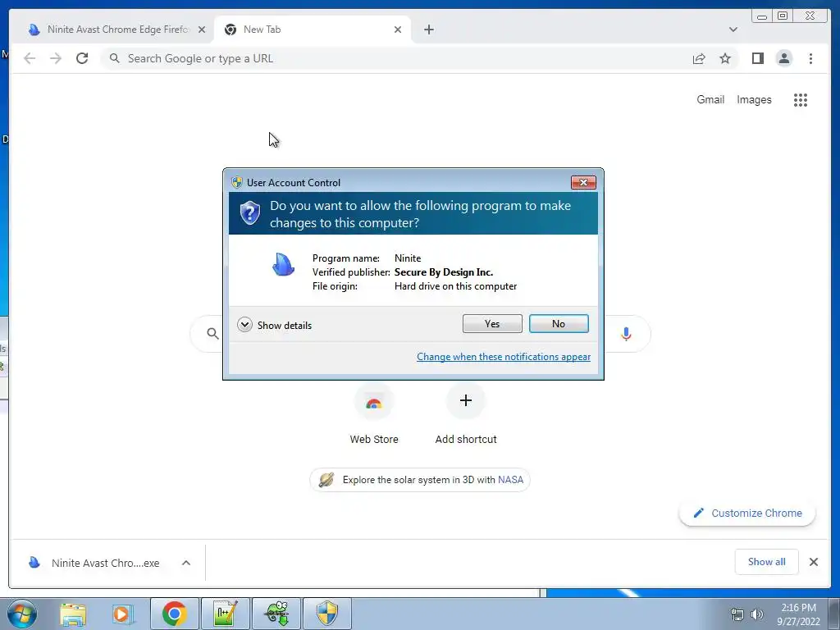Screen dimensions: 840x630
Task: Open Change when these notifications appear link
Action: click(504, 357)
